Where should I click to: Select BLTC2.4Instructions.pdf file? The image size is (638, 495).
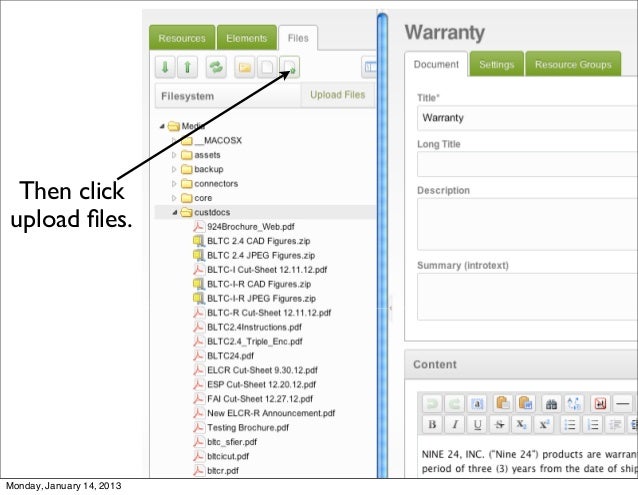255,327
